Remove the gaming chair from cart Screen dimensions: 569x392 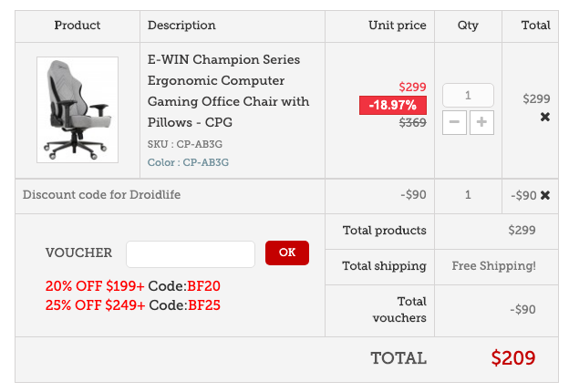pyautogui.click(x=545, y=117)
